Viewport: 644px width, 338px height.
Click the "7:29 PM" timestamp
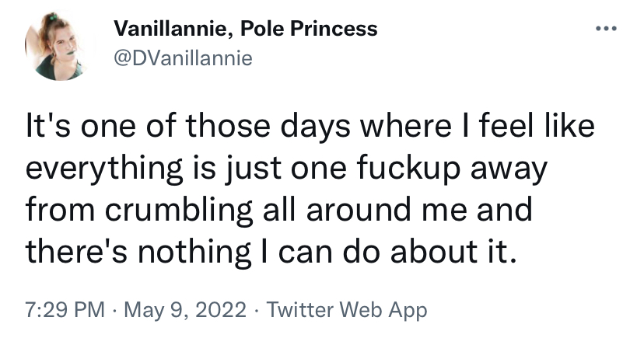pyautogui.click(x=65, y=310)
